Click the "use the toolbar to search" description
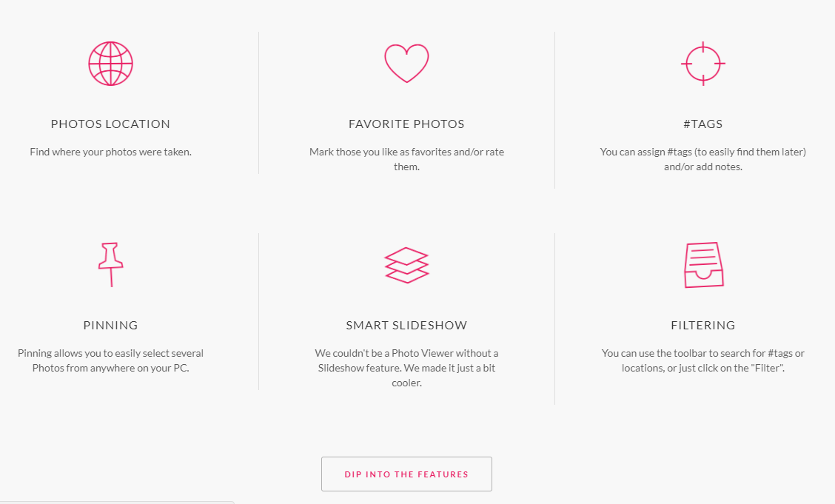The height and width of the screenshot is (504, 835). 703,360
